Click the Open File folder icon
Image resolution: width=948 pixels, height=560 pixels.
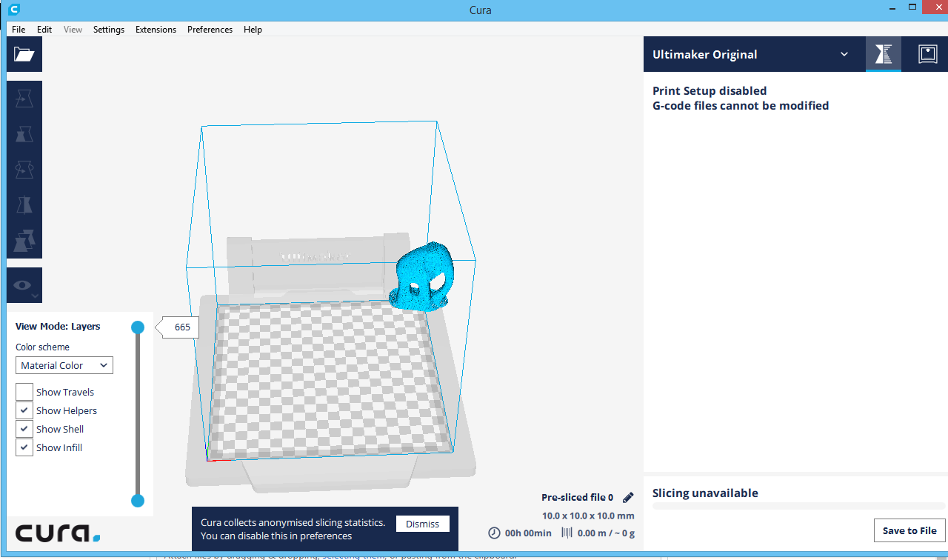(24, 54)
